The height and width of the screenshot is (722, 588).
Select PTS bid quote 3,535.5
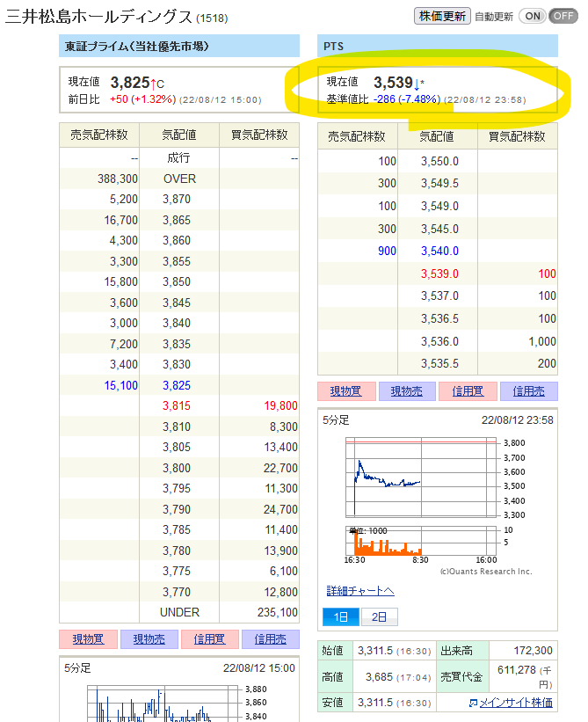439,364
